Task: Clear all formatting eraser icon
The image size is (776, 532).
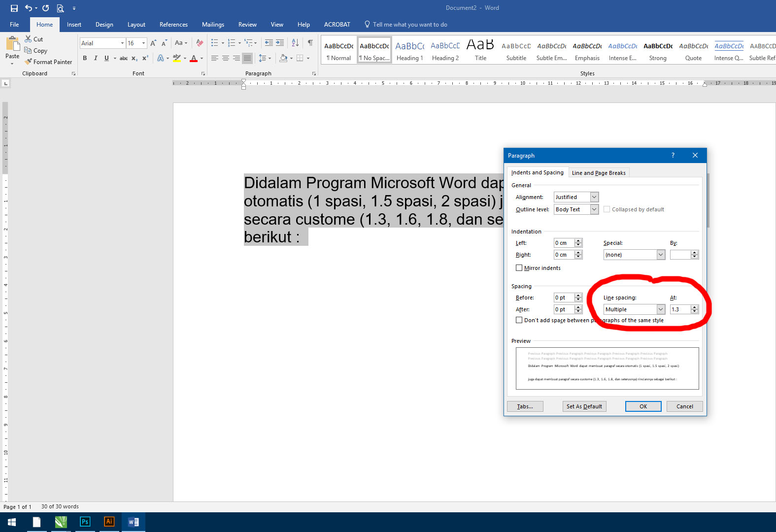Action: coord(200,43)
